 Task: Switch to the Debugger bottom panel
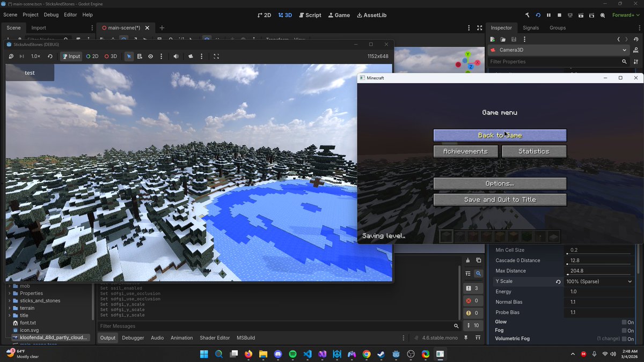point(133,338)
